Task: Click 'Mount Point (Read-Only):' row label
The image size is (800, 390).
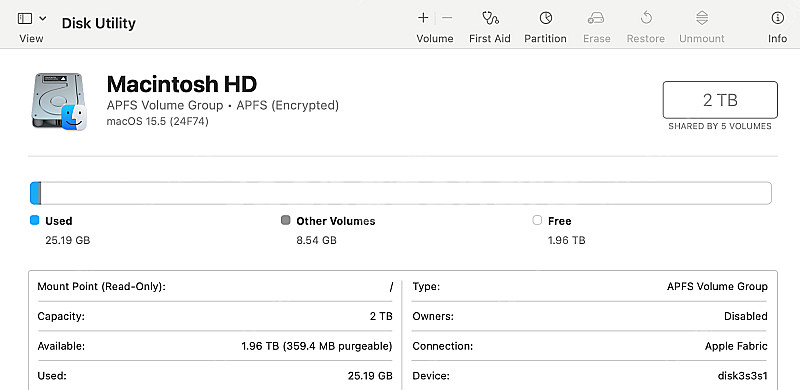Action: pyautogui.click(x=102, y=286)
